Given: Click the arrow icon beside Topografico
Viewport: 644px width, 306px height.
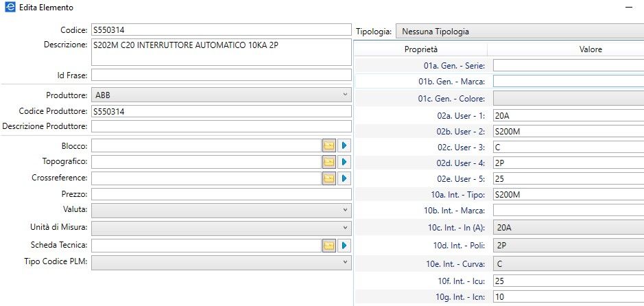Looking at the screenshot, I should coord(344,162).
